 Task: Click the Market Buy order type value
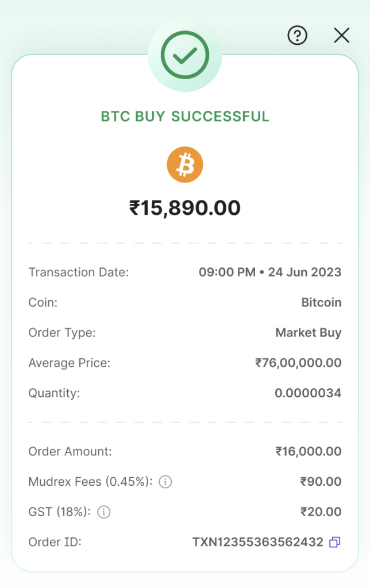point(309,332)
